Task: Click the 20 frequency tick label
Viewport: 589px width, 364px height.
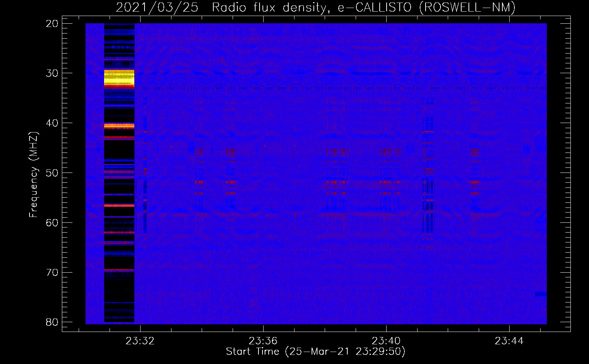Action: [x=52, y=24]
